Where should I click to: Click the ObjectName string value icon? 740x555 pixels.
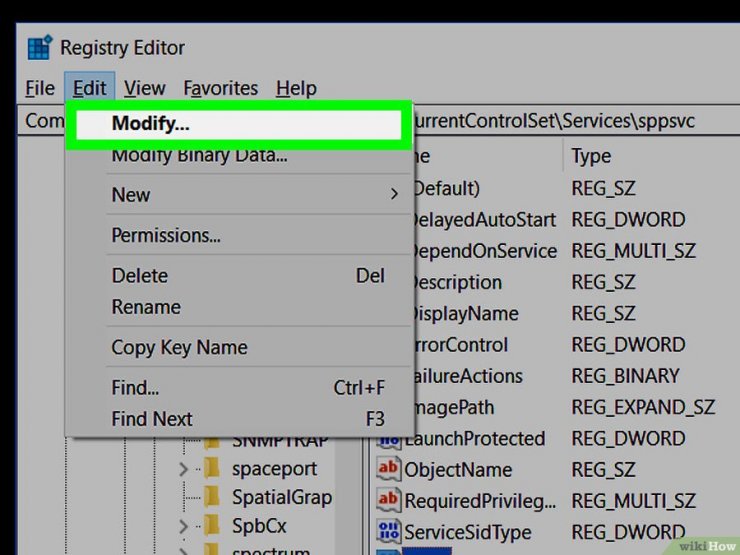(388, 469)
